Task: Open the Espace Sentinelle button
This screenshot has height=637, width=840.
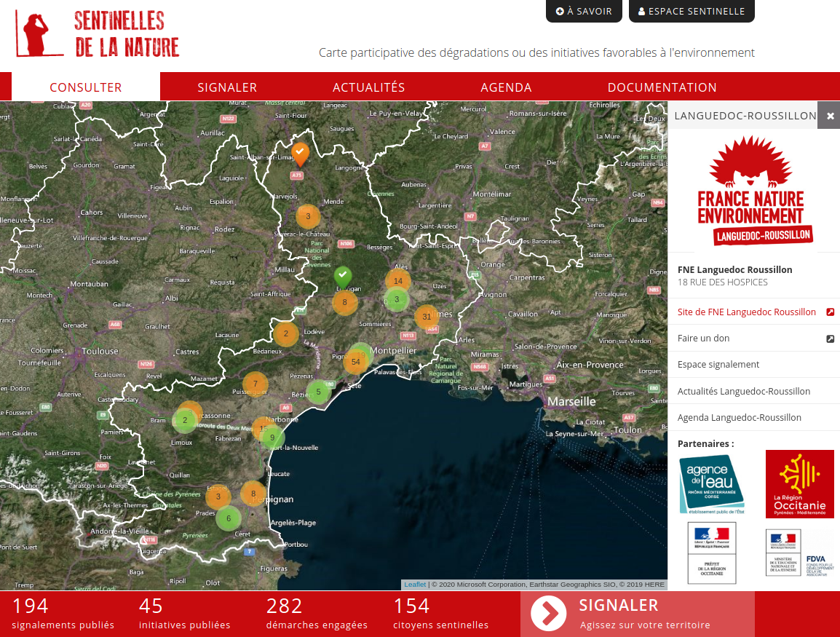Action: (691, 12)
